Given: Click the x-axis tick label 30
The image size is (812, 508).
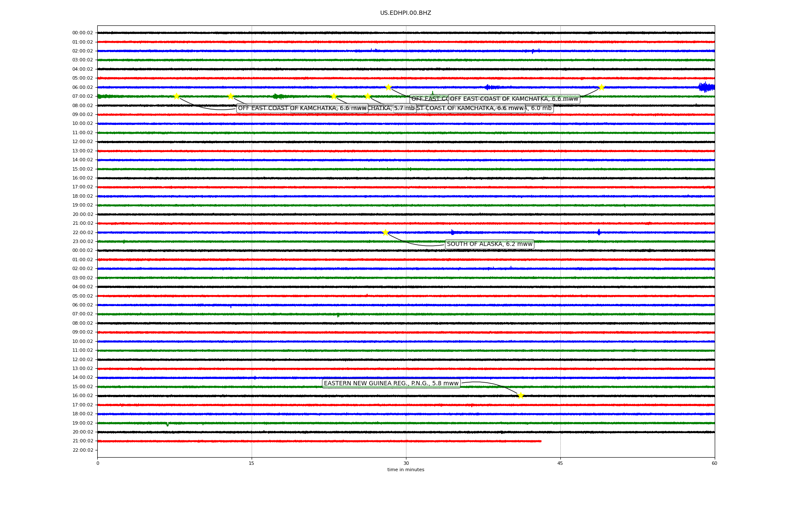Looking at the screenshot, I should (x=406, y=463).
